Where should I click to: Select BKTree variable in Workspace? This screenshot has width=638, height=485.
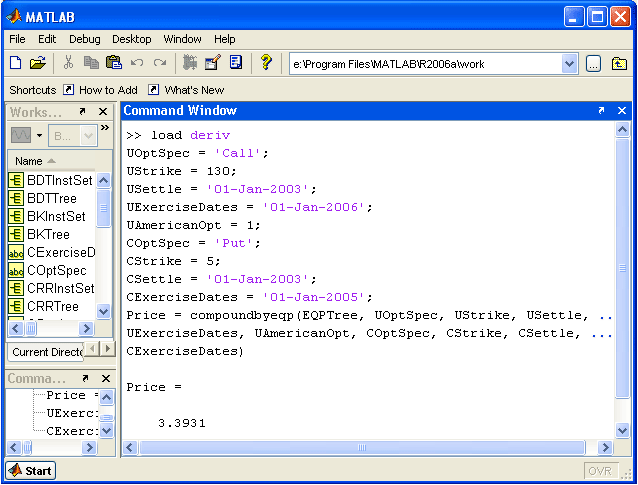51,234
